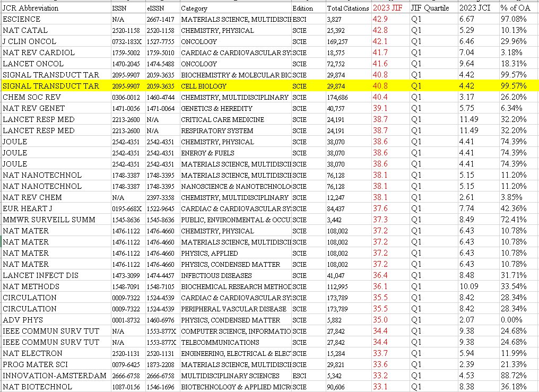Select the red JIF value 42.9
The height and width of the screenshot is (392, 539).
[380, 19]
